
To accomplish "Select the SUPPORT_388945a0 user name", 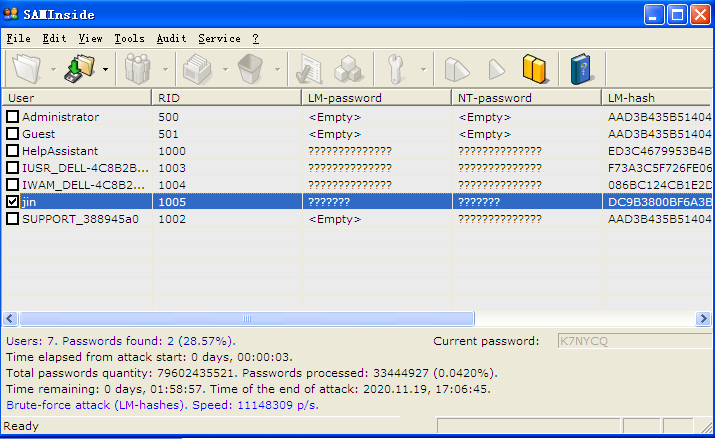I will (x=80, y=219).
